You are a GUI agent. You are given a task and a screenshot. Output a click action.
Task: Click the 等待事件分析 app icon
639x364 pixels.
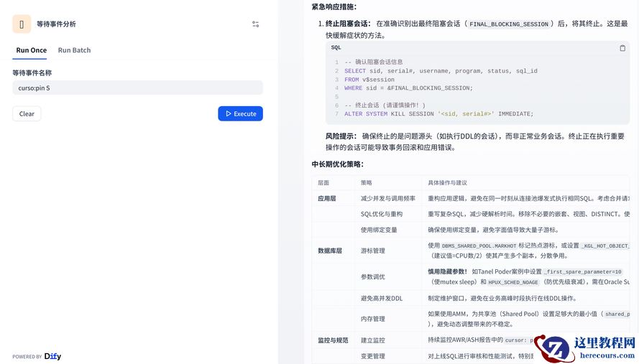(22, 24)
